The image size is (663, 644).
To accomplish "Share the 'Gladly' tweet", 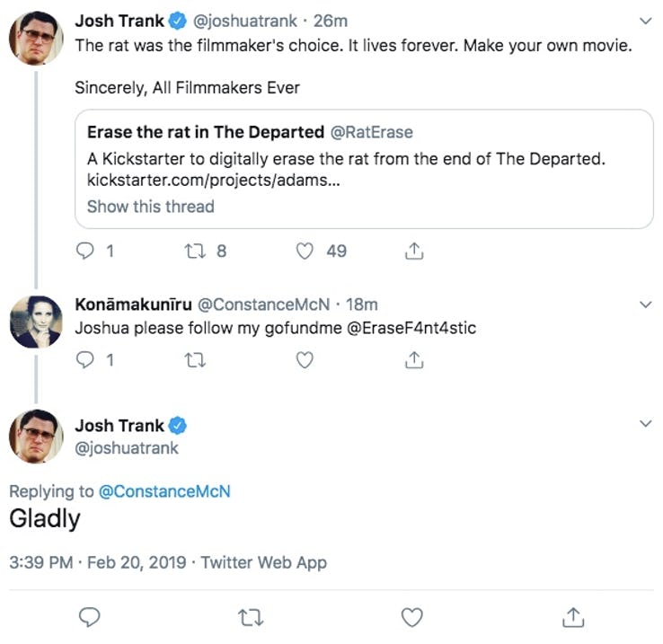I will (572, 617).
